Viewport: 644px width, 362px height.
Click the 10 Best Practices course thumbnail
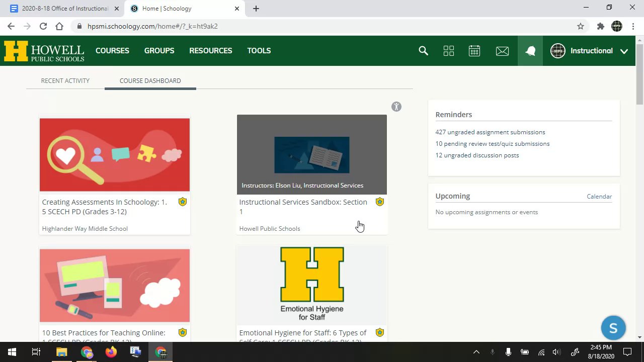115,286
